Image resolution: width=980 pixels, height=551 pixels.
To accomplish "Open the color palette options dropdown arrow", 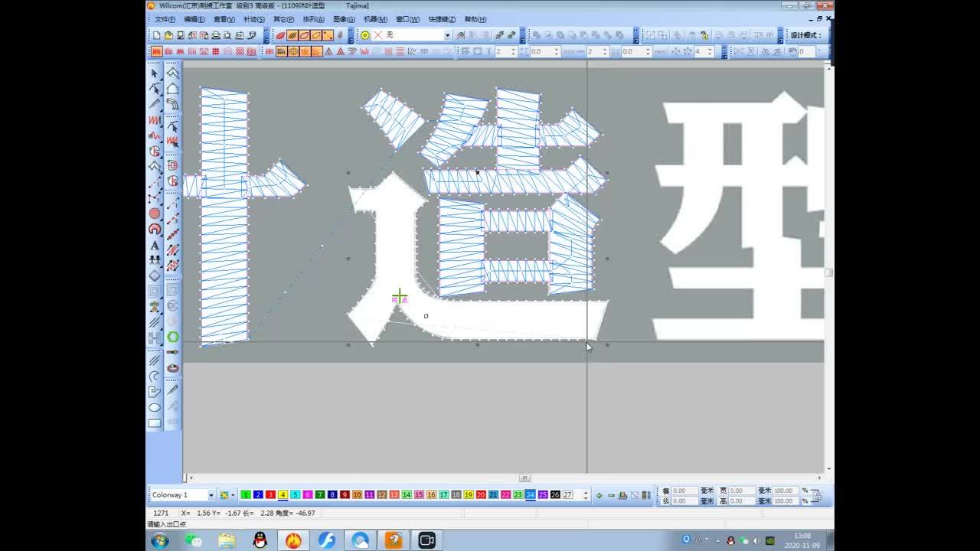I will tap(233, 495).
